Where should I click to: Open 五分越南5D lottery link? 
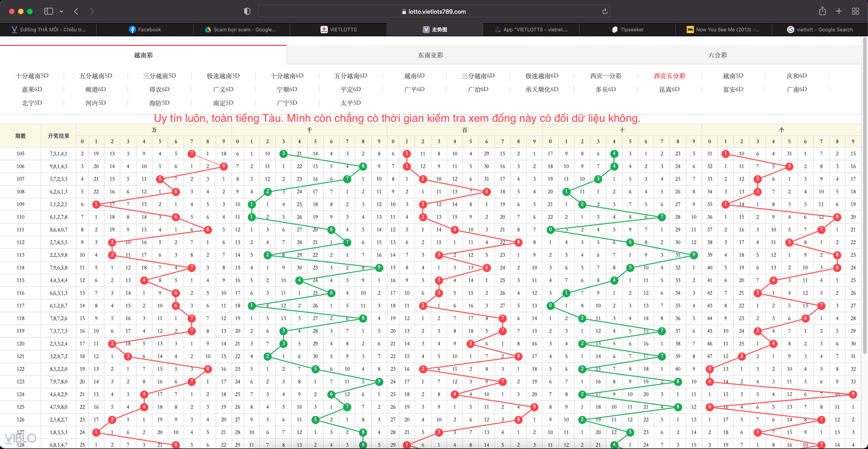96,76
